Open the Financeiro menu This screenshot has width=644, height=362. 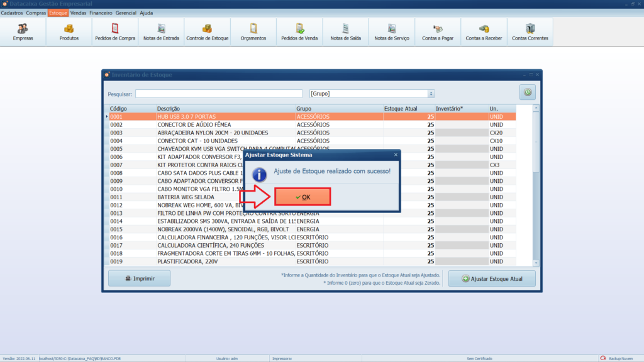coord(101,13)
